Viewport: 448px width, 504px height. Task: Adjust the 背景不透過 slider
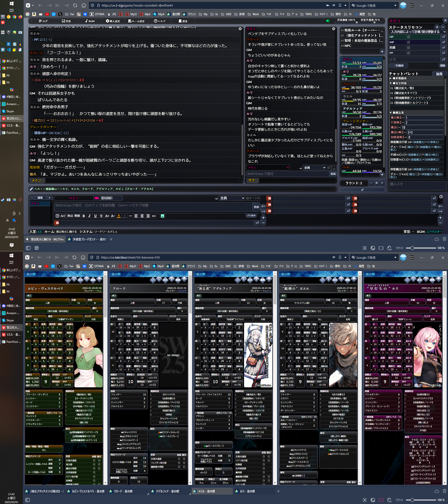[370, 22]
